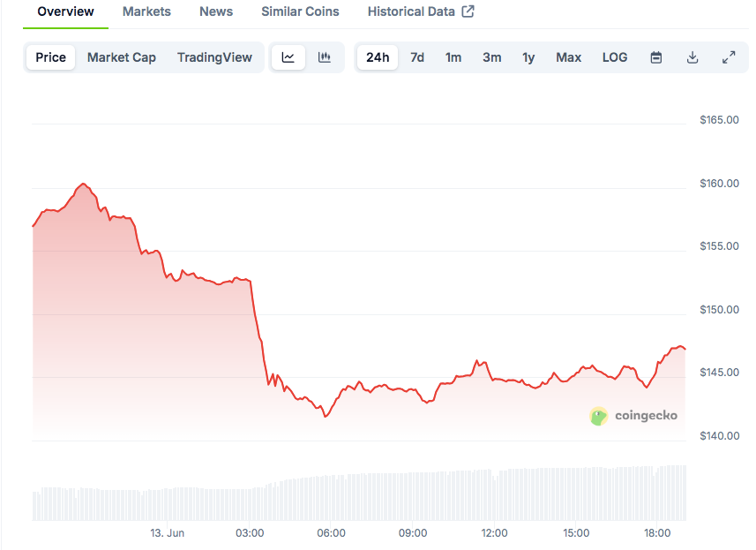Image resolution: width=756 pixels, height=550 pixels.
Task: Select the Price chart mode
Action: pos(50,57)
